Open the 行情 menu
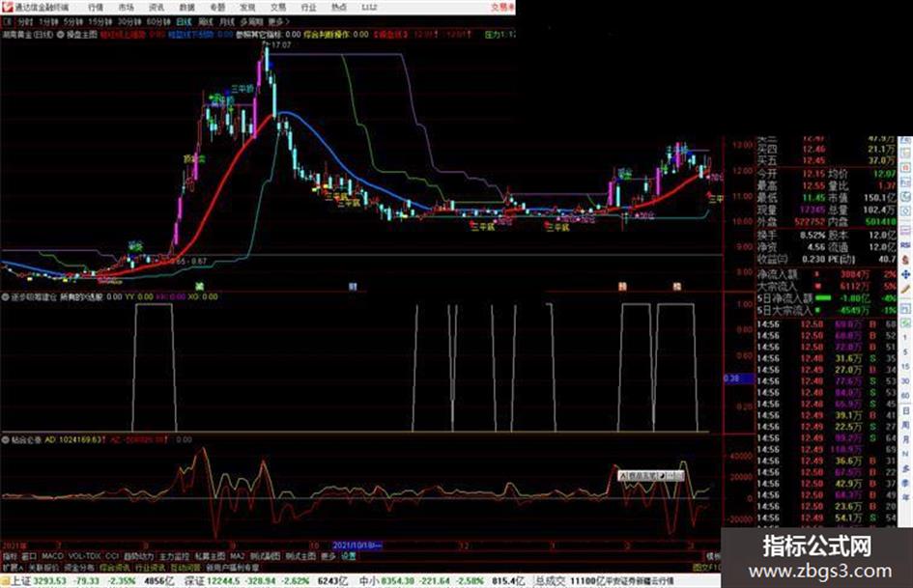 tap(96, 7)
